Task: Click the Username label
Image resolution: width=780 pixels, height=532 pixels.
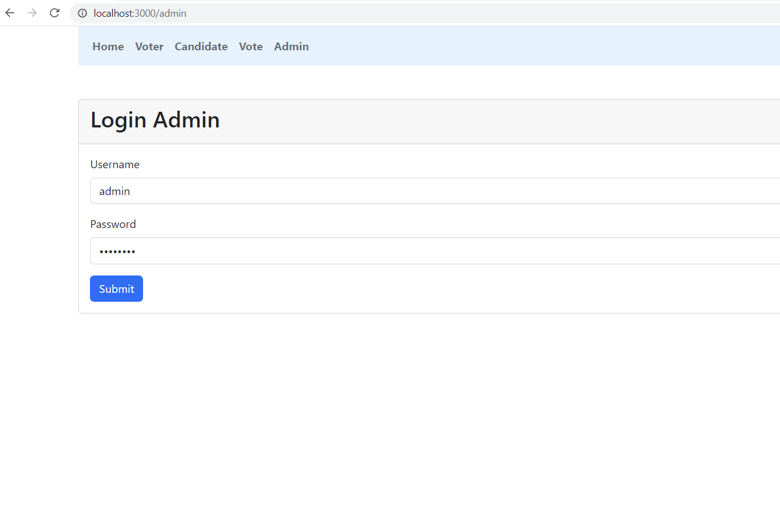Action: (115, 164)
